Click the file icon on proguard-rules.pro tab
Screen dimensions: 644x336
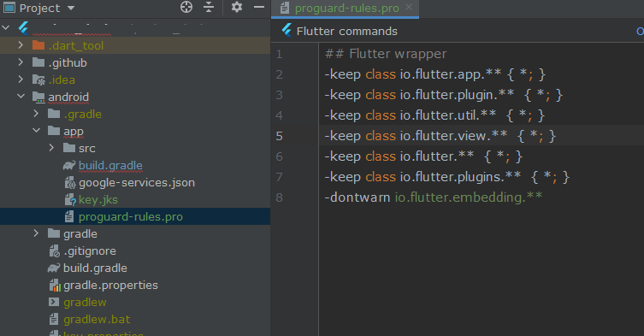pos(284,8)
